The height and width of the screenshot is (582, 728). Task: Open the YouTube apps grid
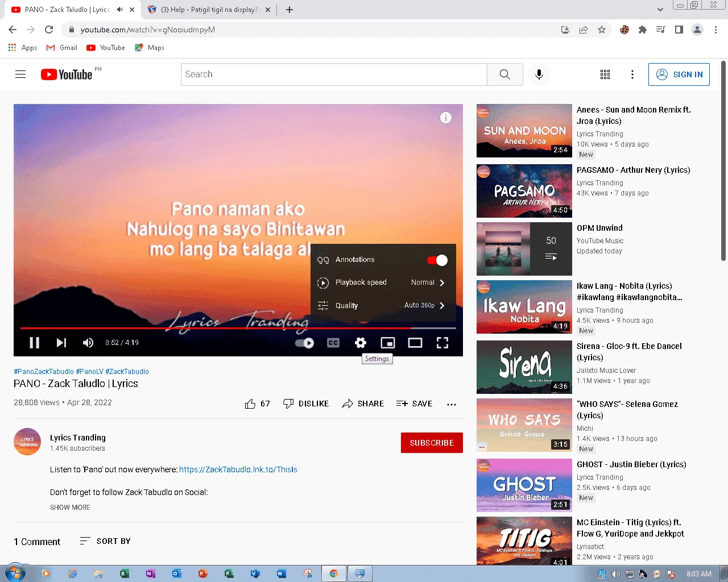(x=605, y=74)
